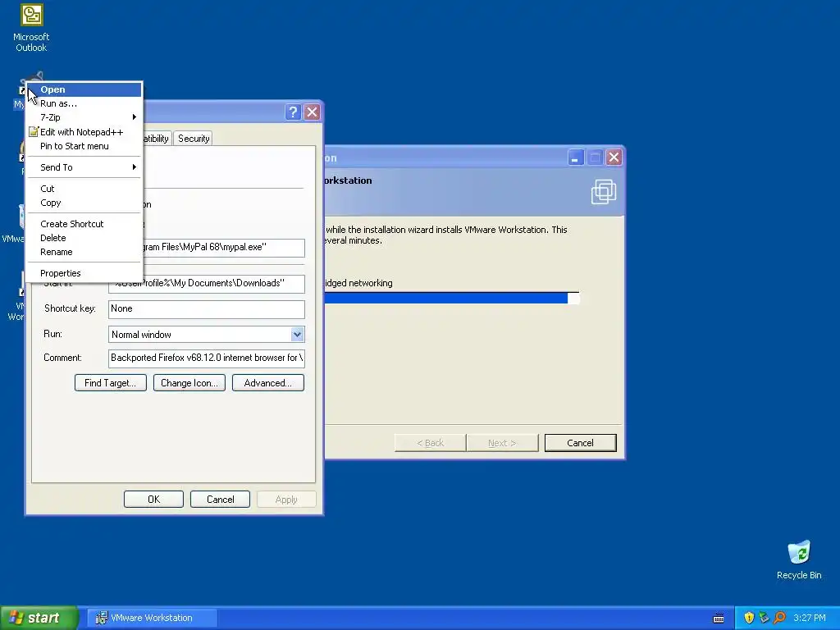Click the Notepad++ icon in context menu
Viewport: 840px width, 630px height.
[34, 132]
